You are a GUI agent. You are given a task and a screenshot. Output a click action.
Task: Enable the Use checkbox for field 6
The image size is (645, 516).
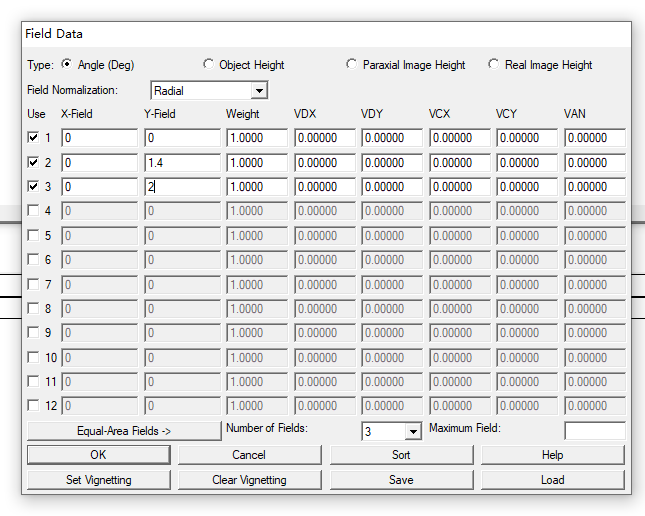pos(33,260)
